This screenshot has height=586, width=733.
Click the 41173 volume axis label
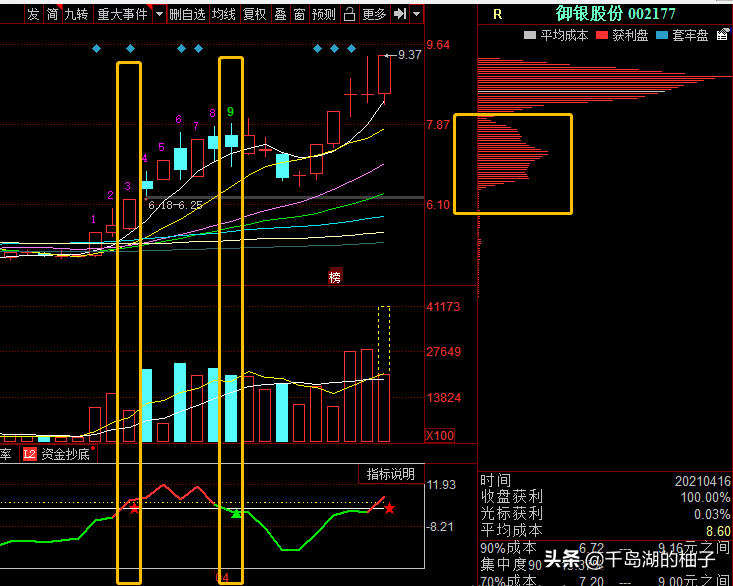(x=443, y=307)
